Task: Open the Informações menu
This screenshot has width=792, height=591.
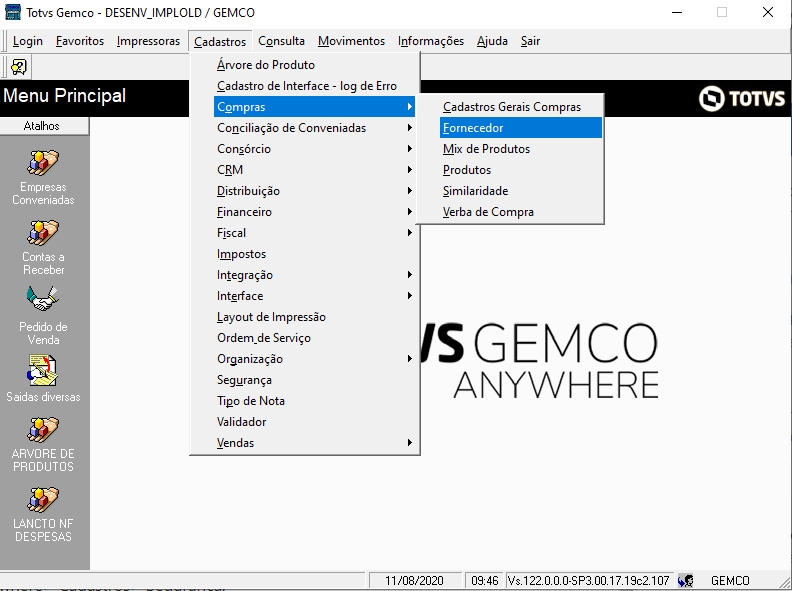Action: [x=430, y=41]
